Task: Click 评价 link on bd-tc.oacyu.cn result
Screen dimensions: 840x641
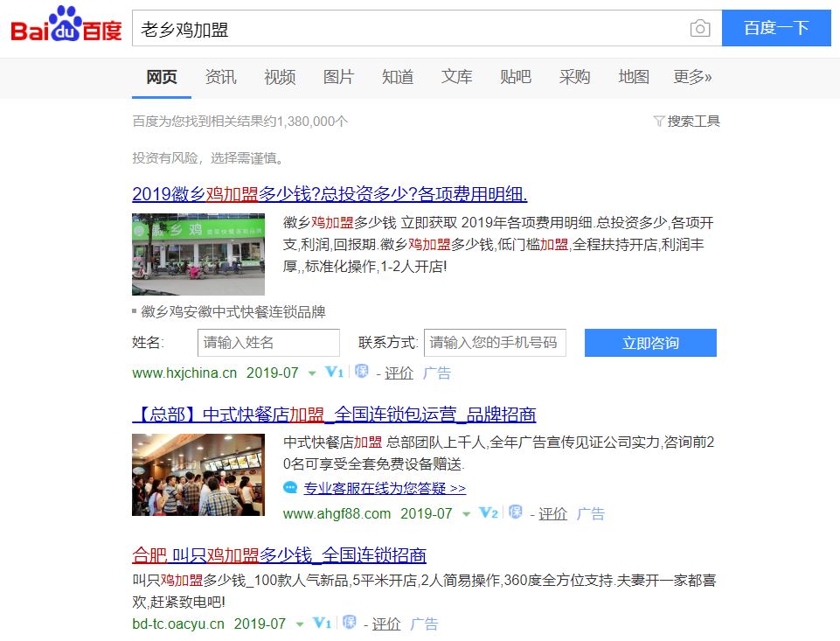Action: [x=386, y=624]
